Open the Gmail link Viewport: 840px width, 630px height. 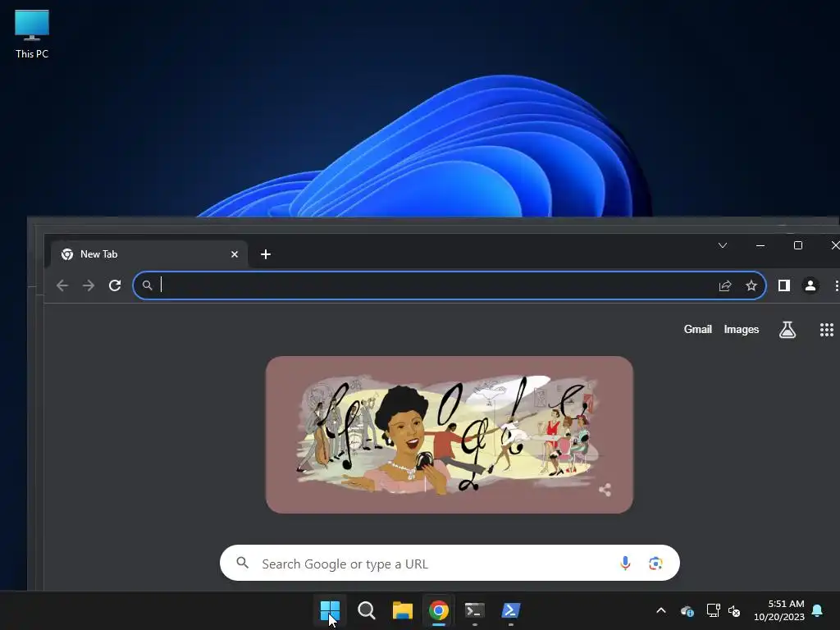[697, 330]
